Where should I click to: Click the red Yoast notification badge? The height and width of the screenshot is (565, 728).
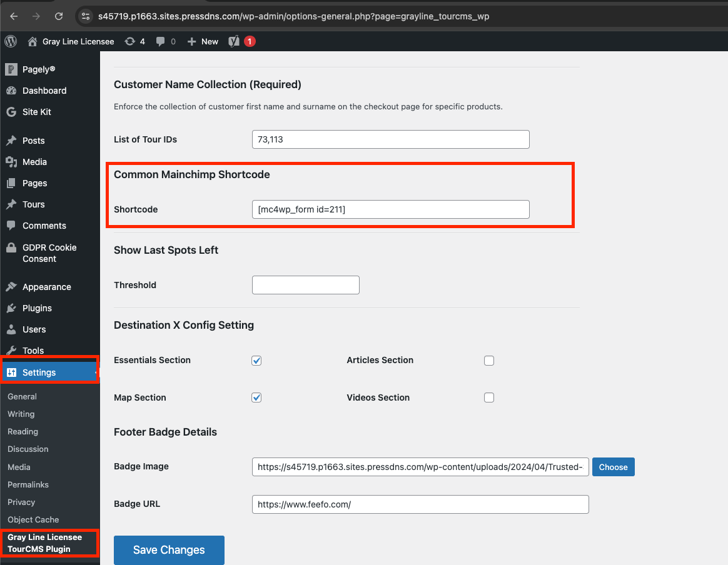click(250, 41)
